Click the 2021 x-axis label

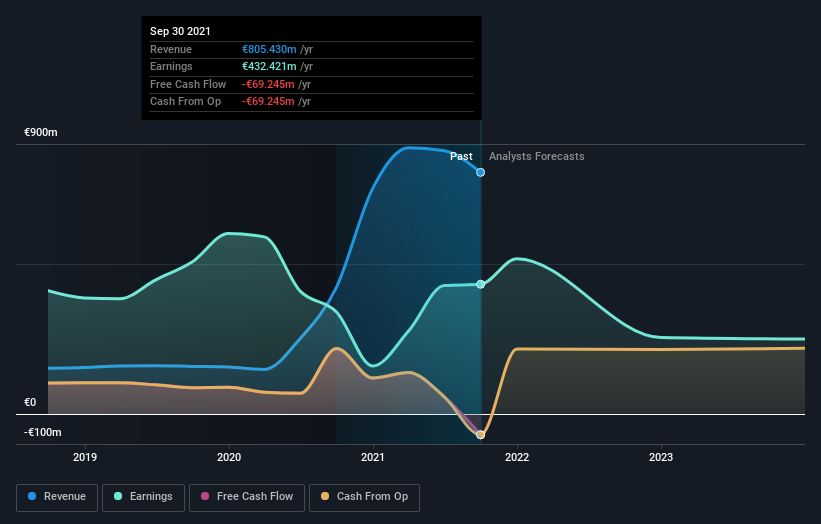[373, 458]
